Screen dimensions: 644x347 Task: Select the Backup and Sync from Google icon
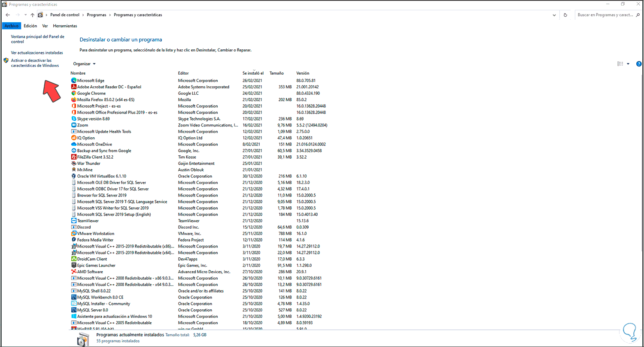[x=74, y=151]
